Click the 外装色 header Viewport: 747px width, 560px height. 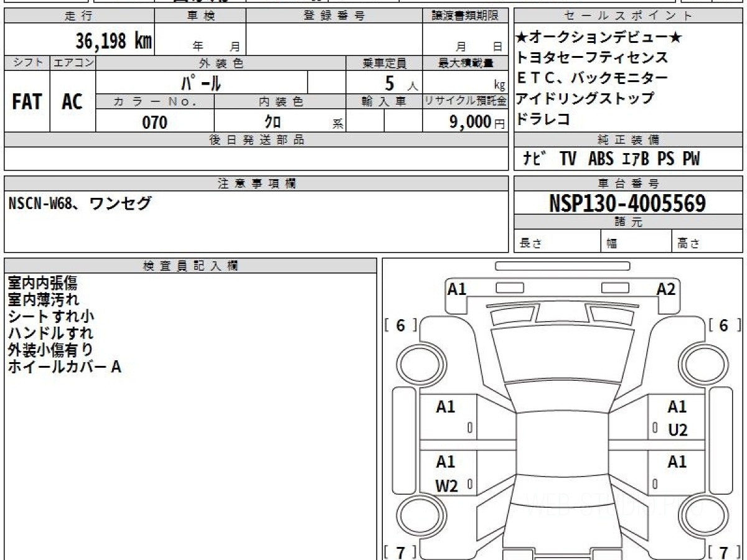coord(221,63)
